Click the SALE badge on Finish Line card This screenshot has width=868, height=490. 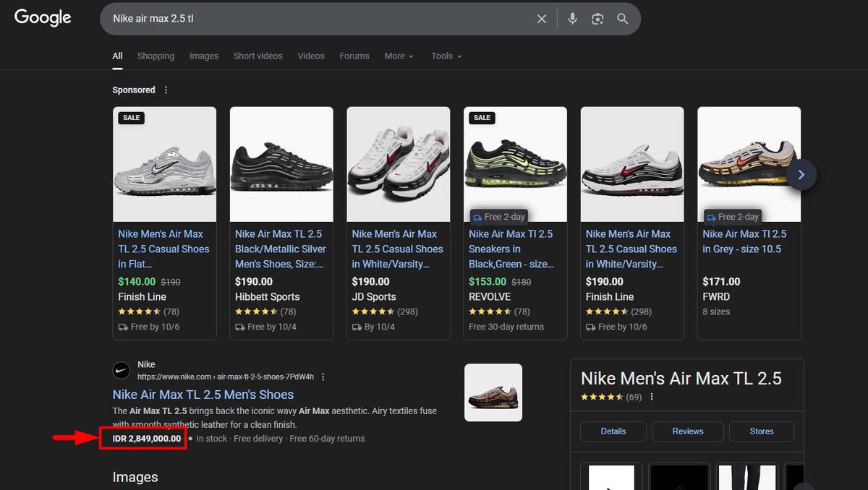click(x=132, y=117)
